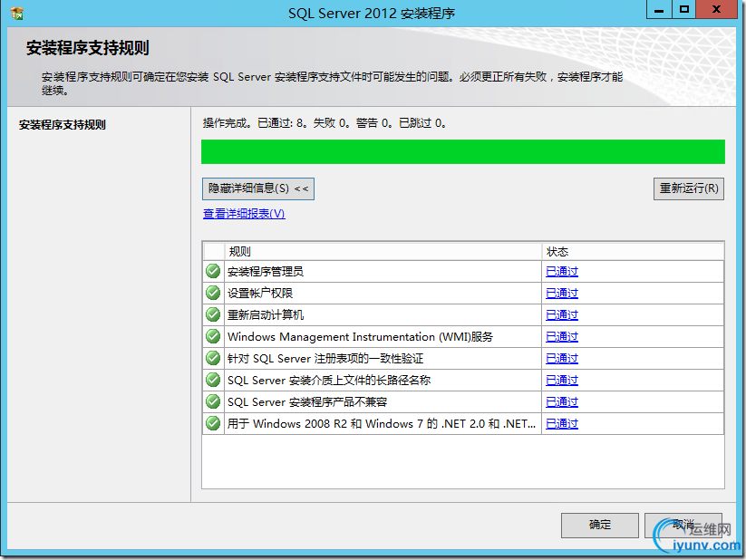This screenshot has height=560, width=746.
Task: Open 已通过 link for WMI服务 rule
Action: 562,337
